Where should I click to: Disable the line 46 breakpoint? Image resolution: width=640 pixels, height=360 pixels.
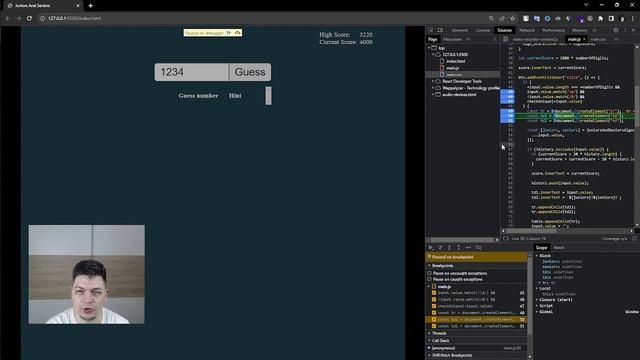pos(434,300)
